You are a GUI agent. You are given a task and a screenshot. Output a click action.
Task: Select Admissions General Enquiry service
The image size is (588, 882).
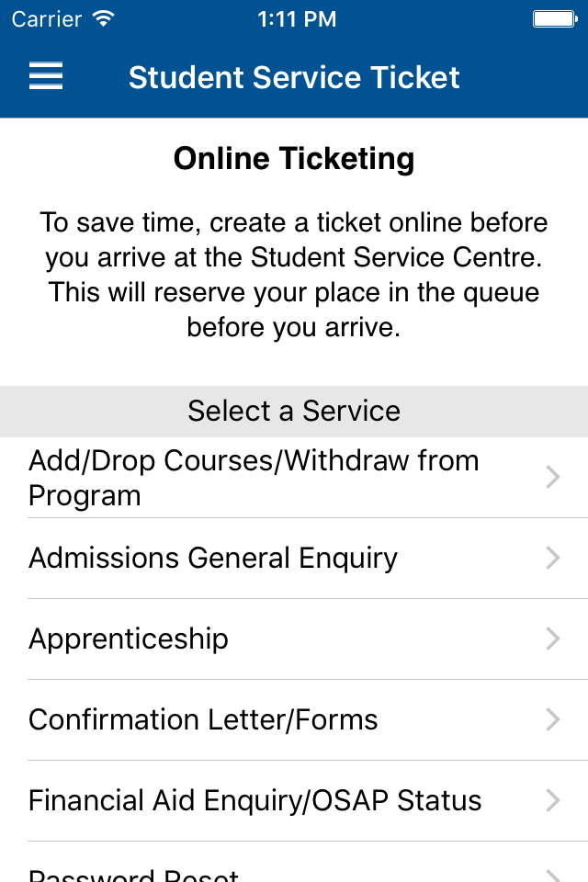(294, 559)
